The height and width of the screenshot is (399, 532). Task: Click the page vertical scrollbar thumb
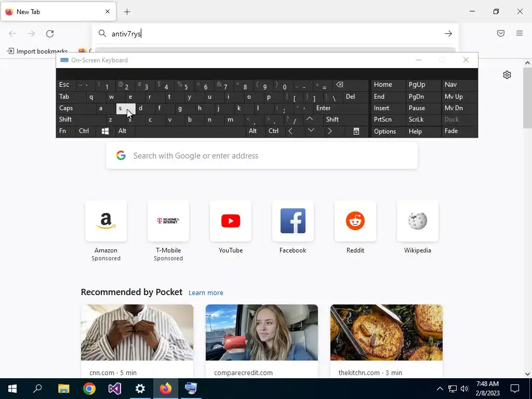click(x=527, y=97)
